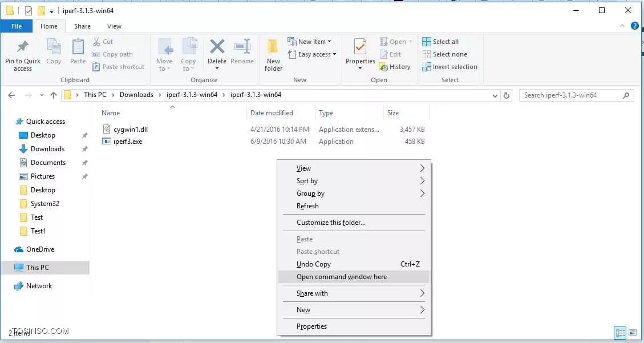The height and width of the screenshot is (343, 644).
Task: Click Select none
Action: coord(444,54)
